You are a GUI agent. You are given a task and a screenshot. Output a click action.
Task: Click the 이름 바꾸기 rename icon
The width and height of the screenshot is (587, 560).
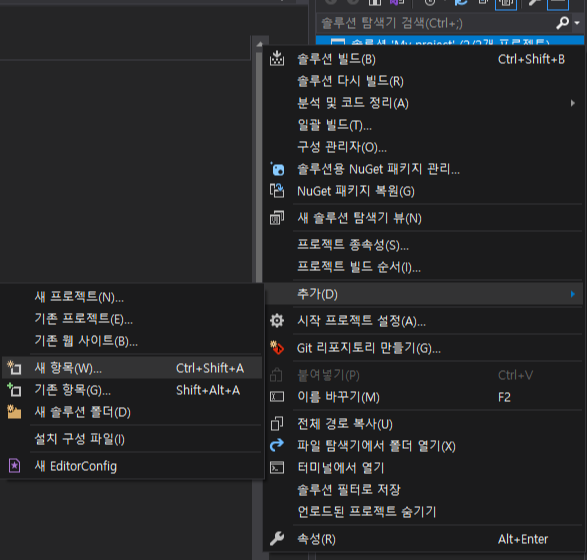coord(277,397)
